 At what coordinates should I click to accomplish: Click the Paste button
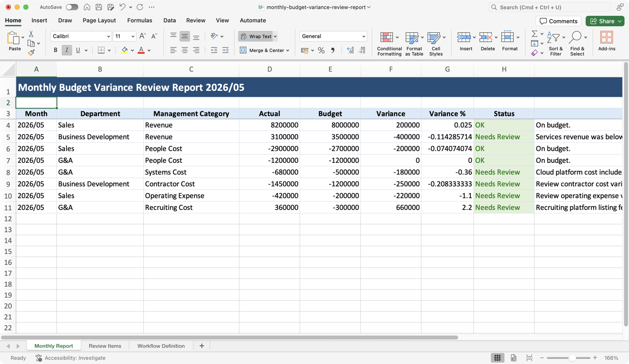point(14,41)
